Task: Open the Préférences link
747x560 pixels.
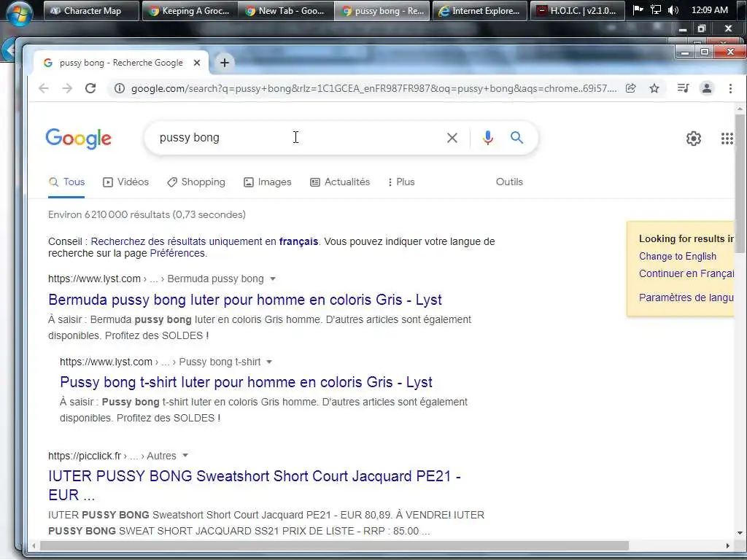Action: (177, 253)
